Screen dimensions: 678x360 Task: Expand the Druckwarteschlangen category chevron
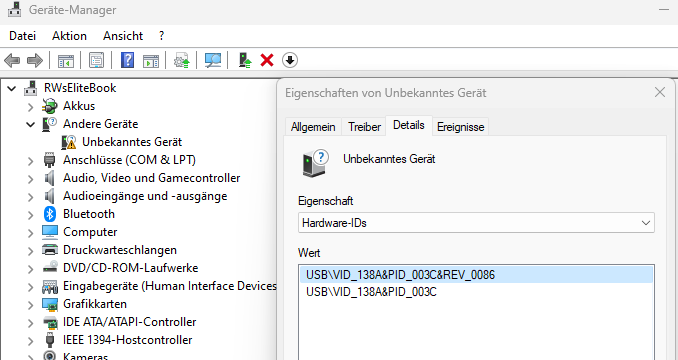pos(30,251)
